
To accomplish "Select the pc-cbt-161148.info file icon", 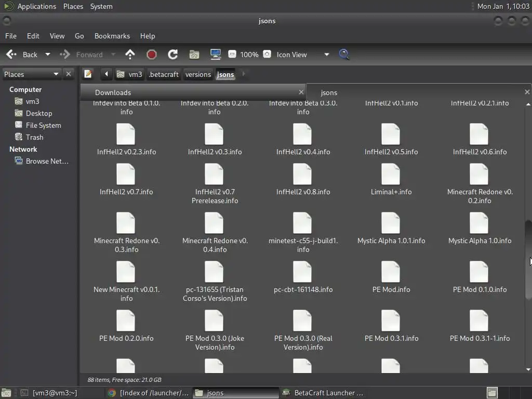I will pyautogui.click(x=302, y=272).
